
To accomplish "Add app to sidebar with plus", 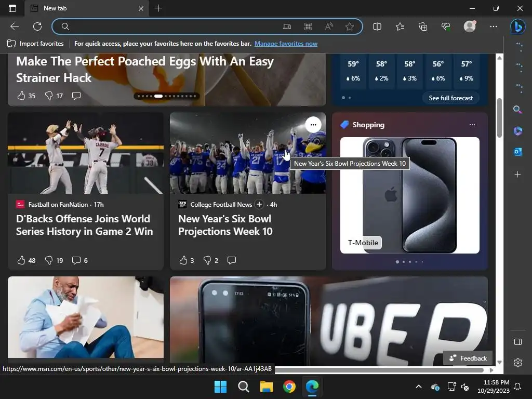I will pyautogui.click(x=517, y=175).
